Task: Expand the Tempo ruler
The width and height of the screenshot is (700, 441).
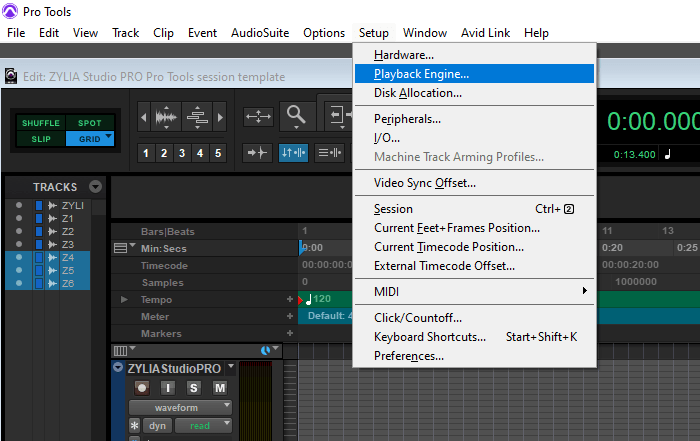Action: tap(125, 300)
